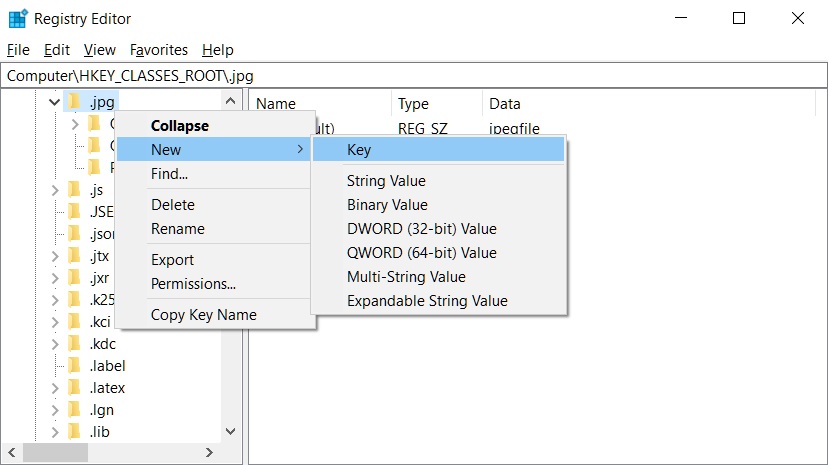
Task: Click the .jtx folder icon
Action: pos(74,256)
